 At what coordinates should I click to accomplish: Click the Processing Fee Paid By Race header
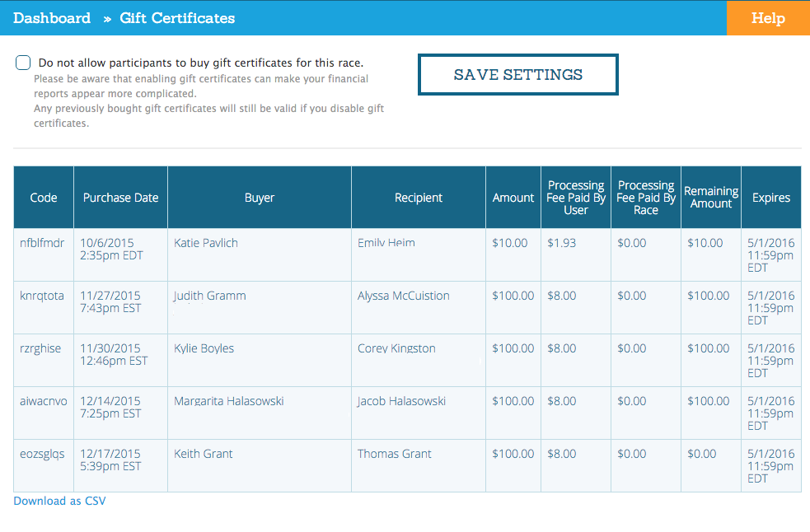click(645, 197)
